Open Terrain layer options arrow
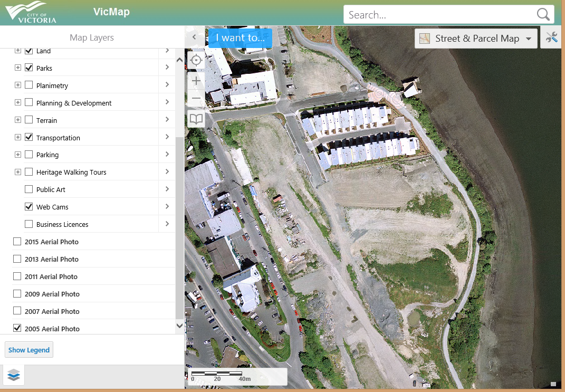Viewport: 565px width, 392px height. click(x=167, y=119)
